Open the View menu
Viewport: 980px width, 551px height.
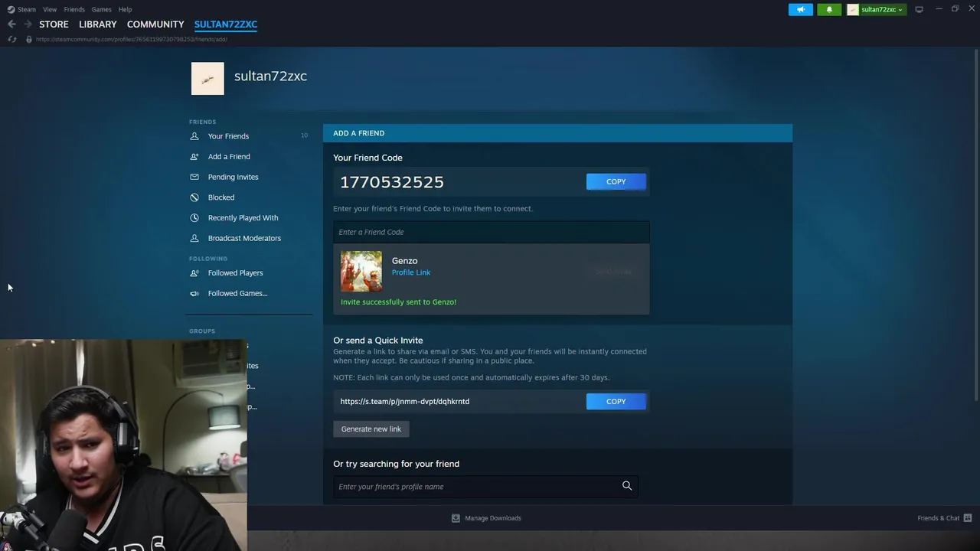point(50,9)
